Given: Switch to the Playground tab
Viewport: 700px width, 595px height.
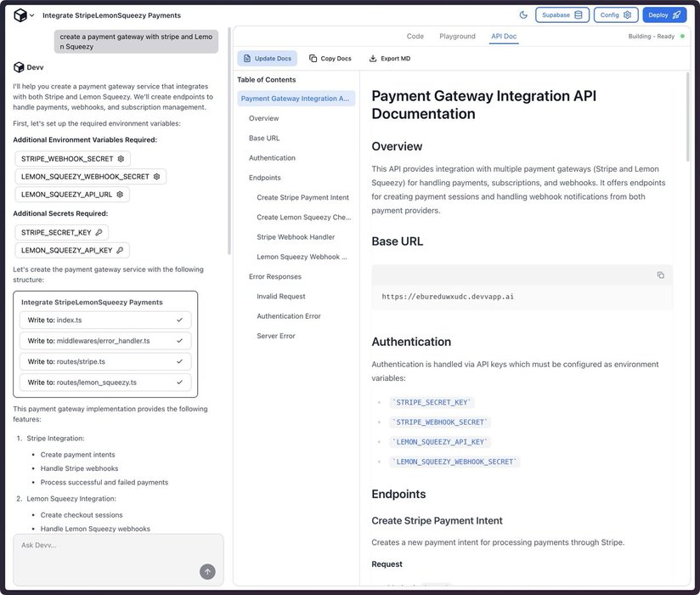Looking at the screenshot, I should point(457,37).
